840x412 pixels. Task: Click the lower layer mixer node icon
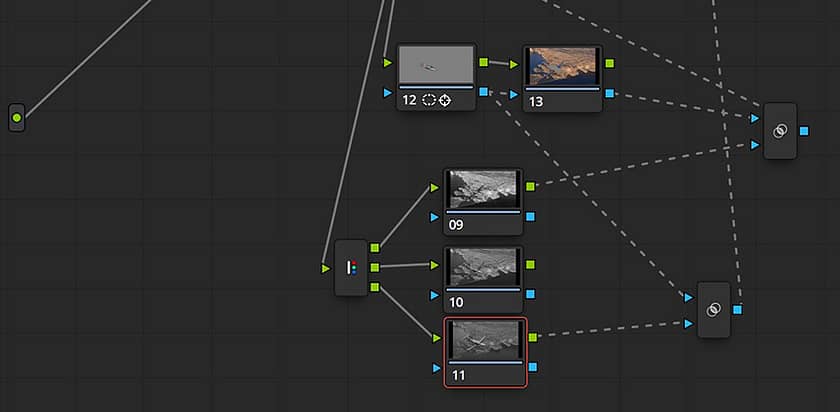tap(714, 310)
